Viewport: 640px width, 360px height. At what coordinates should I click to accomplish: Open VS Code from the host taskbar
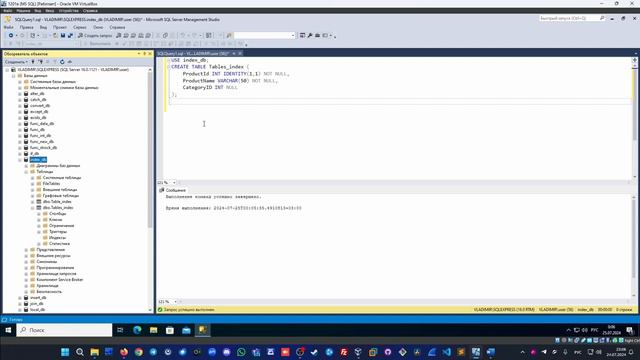point(447,352)
